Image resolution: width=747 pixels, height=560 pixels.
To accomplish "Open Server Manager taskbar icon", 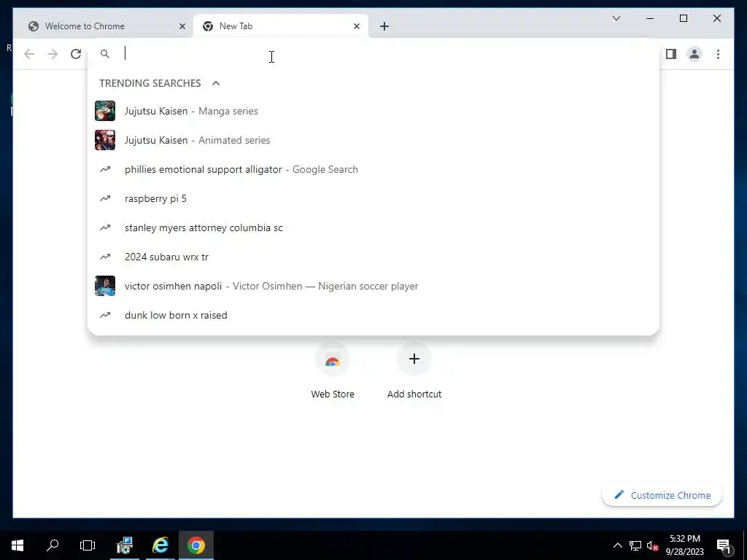I will click(124, 545).
